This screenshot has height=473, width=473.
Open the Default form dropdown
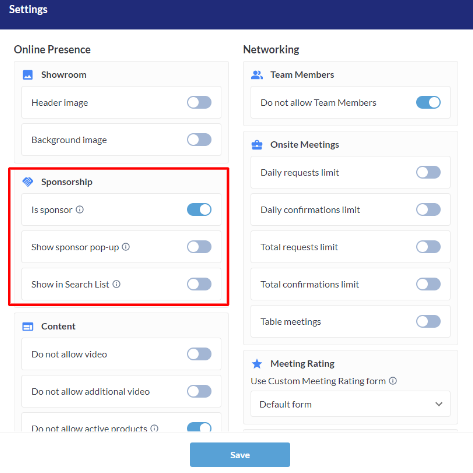pos(350,404)
